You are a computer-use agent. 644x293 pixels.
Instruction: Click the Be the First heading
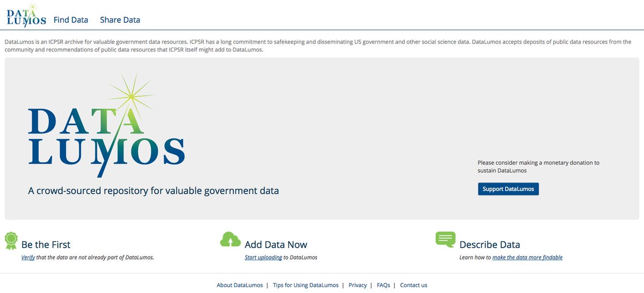coord(46,245)
